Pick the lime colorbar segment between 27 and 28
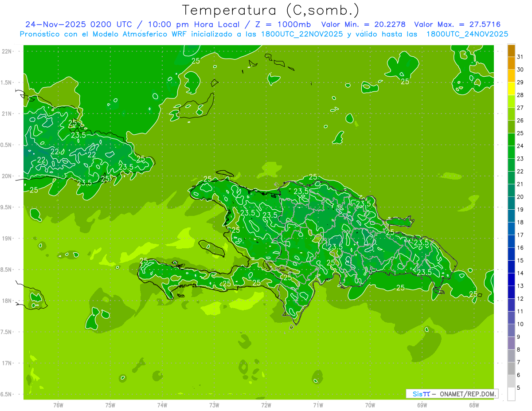This screenshot has height=411, width=532. coord(511,102)
